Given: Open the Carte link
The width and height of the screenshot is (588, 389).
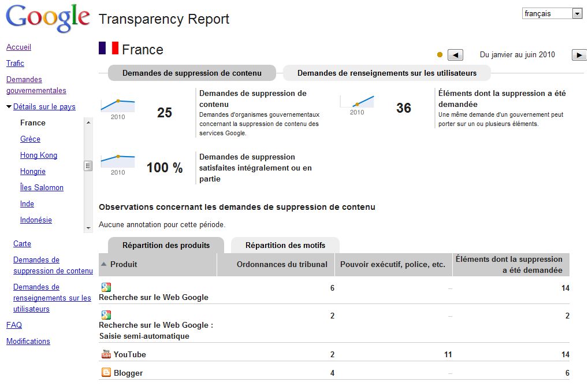Looking at the screenshot, I should tap(22, 244).
